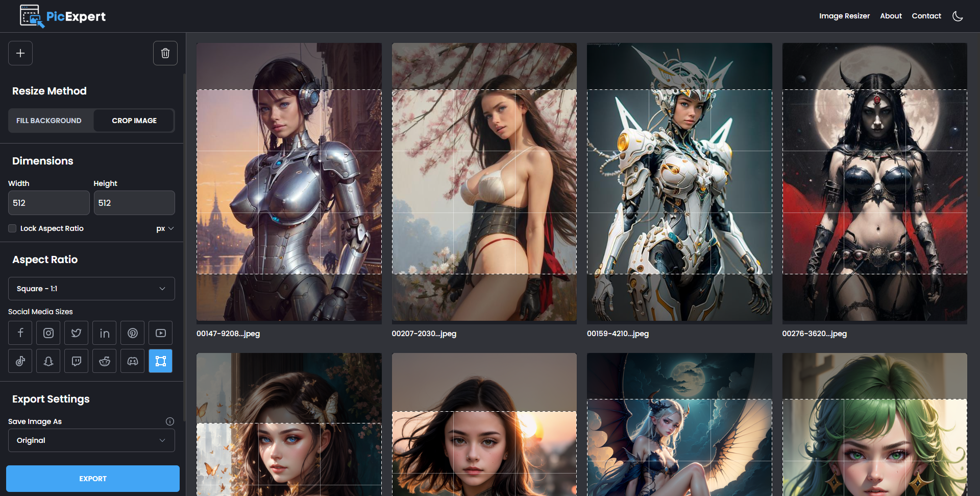Open the Contact page
The width and height of the screenshot is (980, 496).
[x=926, y=16]
